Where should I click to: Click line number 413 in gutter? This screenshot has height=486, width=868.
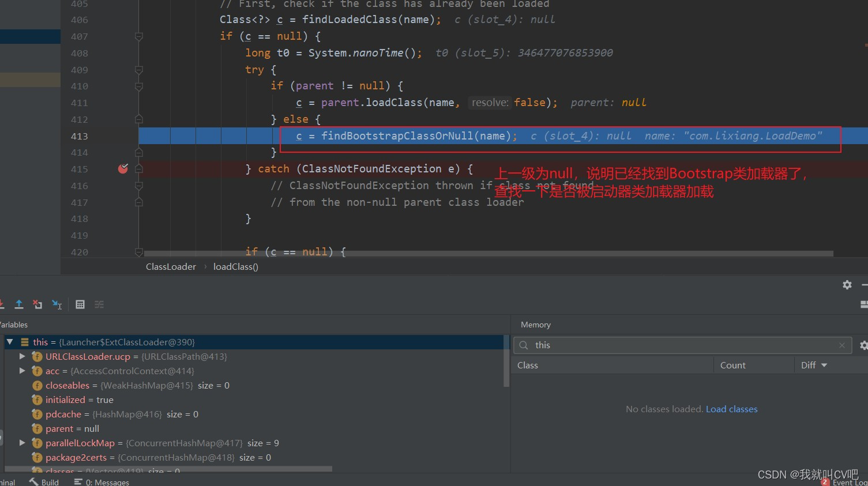[79, 136]
